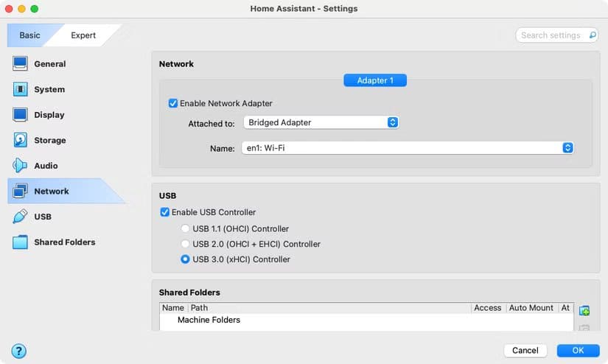
Task: Select the Adapter 1 tab
Action: [x=375, y=80]
